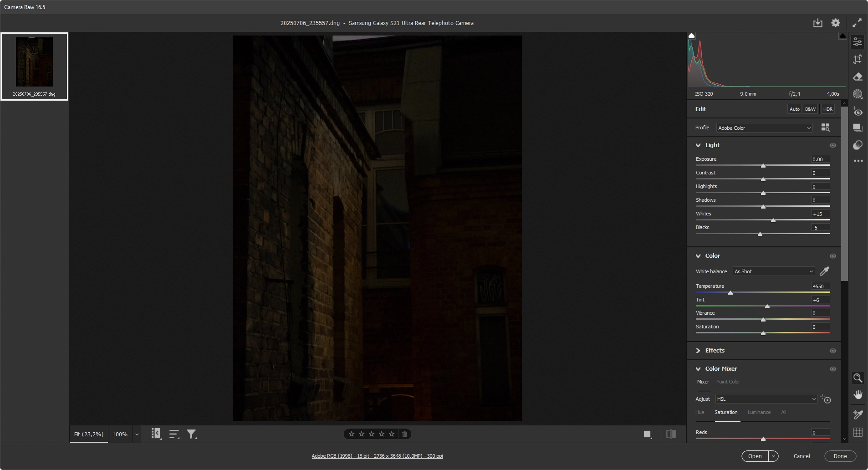Switch to Point Color tab
Viewport: 868px width, 470px height.
coord(728,382)
